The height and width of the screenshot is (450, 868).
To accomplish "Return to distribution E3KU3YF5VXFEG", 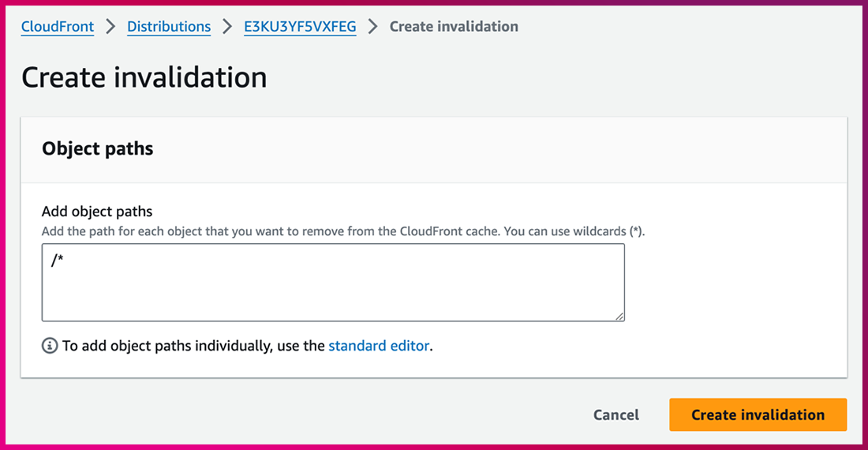I will coord(300,27).
